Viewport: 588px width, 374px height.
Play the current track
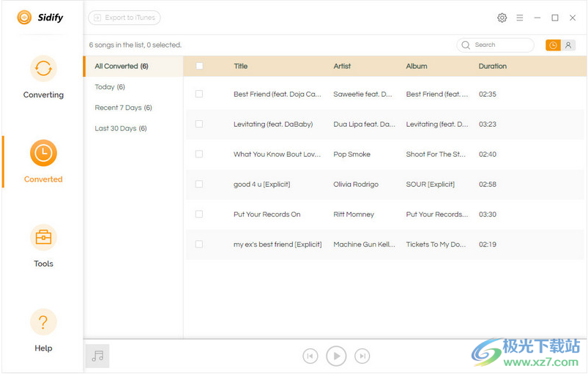coord(336,356)
